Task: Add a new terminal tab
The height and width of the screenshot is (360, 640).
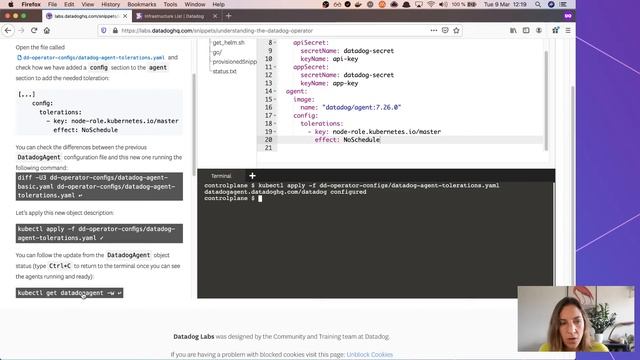Action: point(252,176)
